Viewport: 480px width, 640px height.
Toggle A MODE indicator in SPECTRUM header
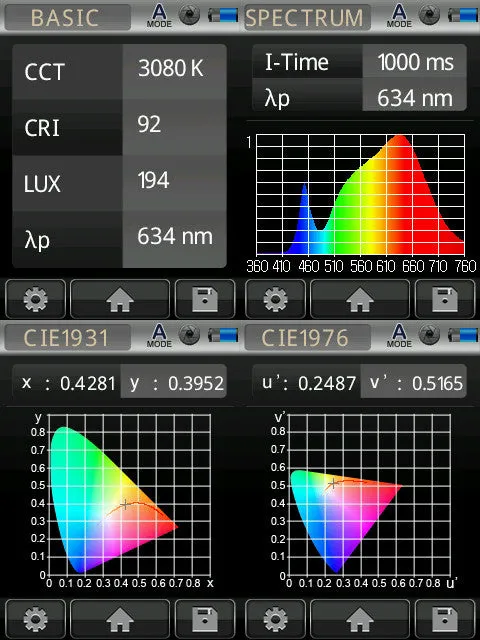[399, 16]
